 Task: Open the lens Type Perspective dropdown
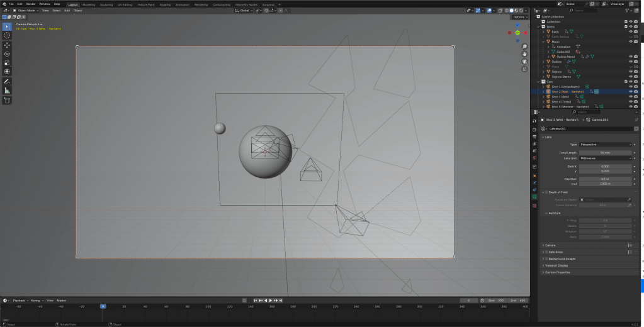(x=606, y=145)
